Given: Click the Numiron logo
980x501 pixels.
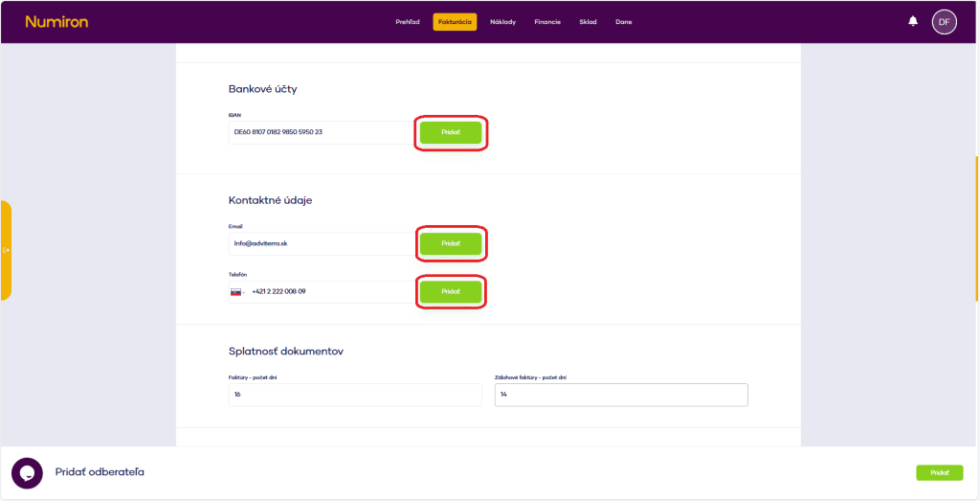Looking at the screenshot, I should click(x=56, y=21).
